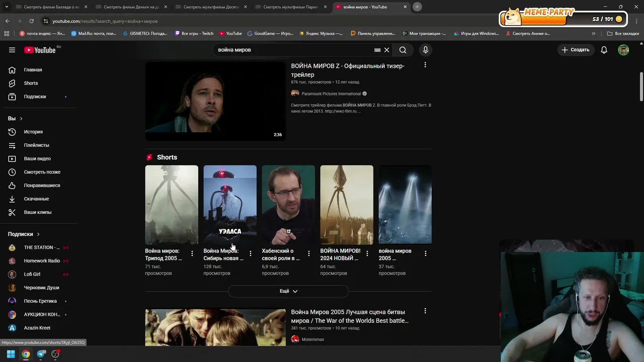This screenshot has width=644, height=362.
Task: Start voice search with the microphone
Action: click(x=425, y=50)
